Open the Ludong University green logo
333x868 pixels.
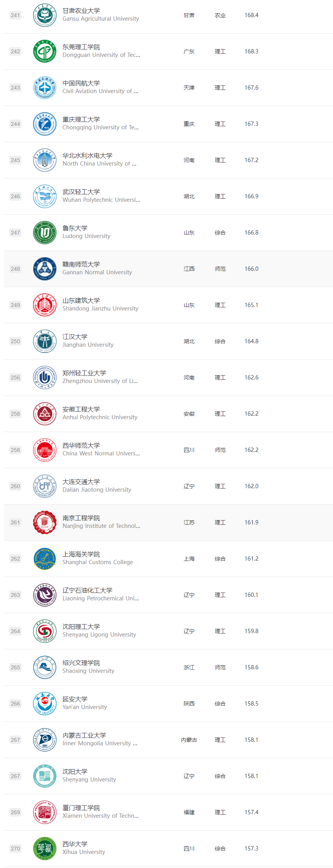pyautogui.click(x=45, y=233)
